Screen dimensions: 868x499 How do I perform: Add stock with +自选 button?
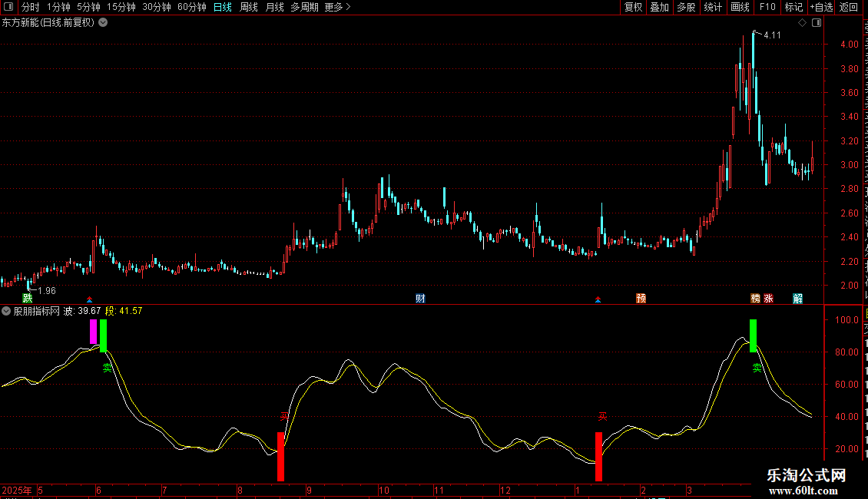tap(821, 7)
